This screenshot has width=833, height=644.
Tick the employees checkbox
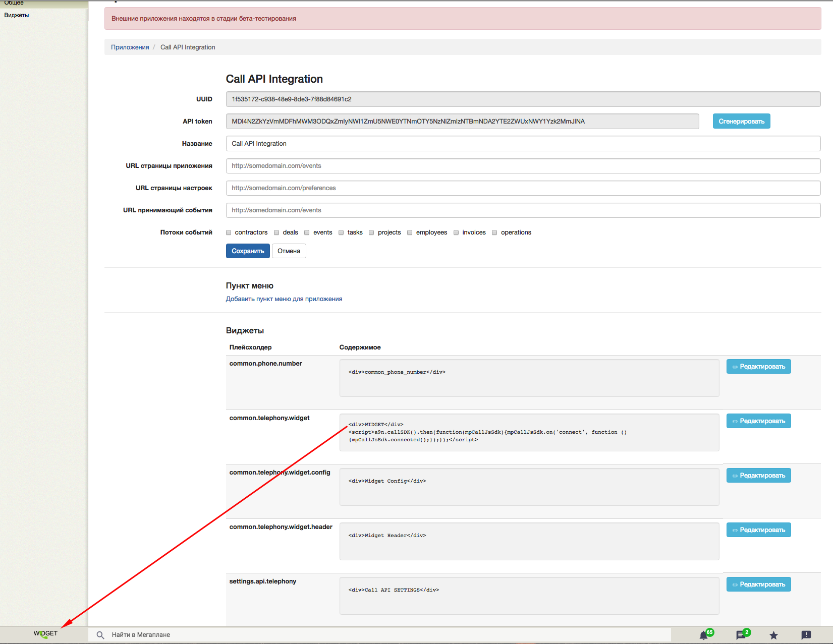[x=410, y=232]
